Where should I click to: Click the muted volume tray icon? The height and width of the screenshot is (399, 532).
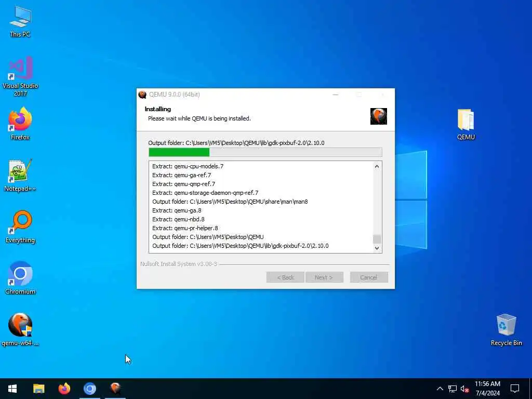[x=464, y=389]
